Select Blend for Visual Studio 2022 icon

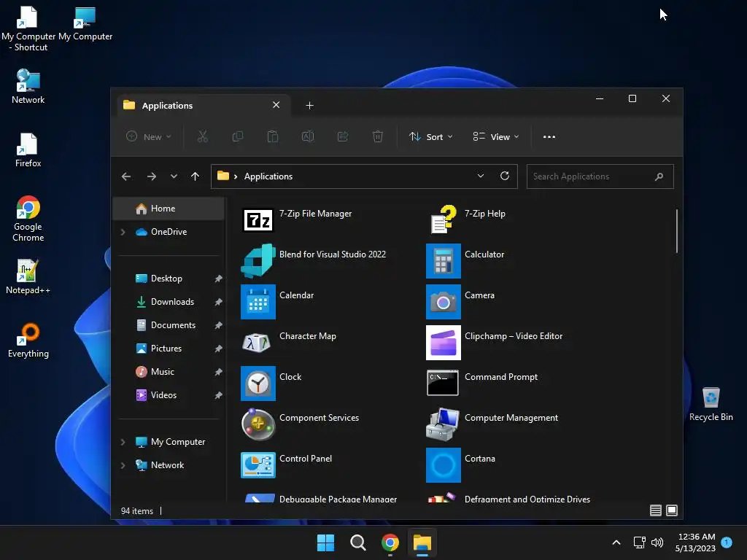pyautogui.click(x=258, y=261)
